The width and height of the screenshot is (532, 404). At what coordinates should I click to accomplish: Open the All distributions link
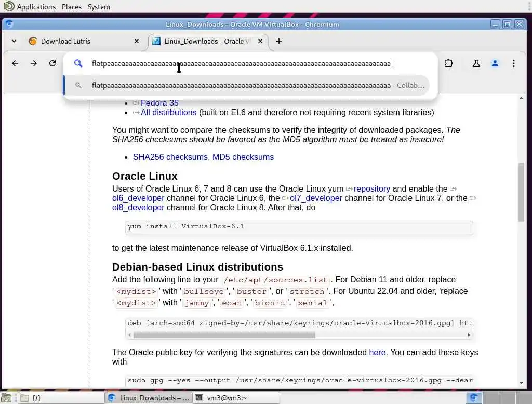tap(169, 113)
